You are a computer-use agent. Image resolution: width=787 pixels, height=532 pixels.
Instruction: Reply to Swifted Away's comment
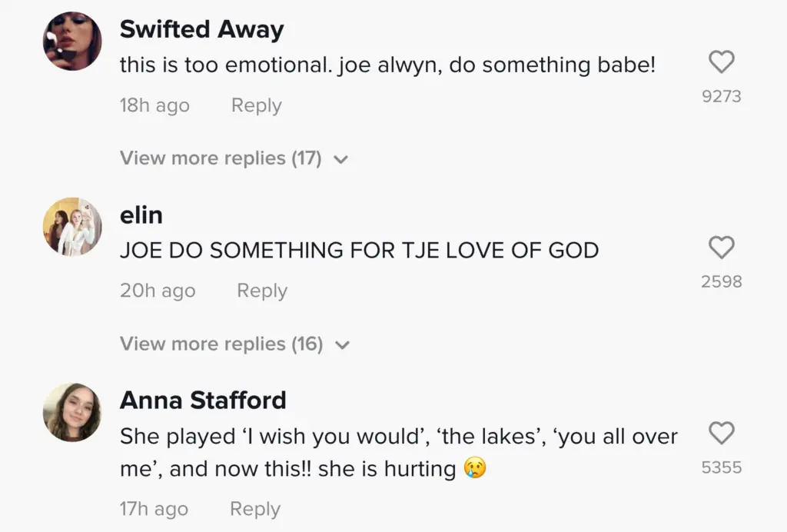[256, 105]
